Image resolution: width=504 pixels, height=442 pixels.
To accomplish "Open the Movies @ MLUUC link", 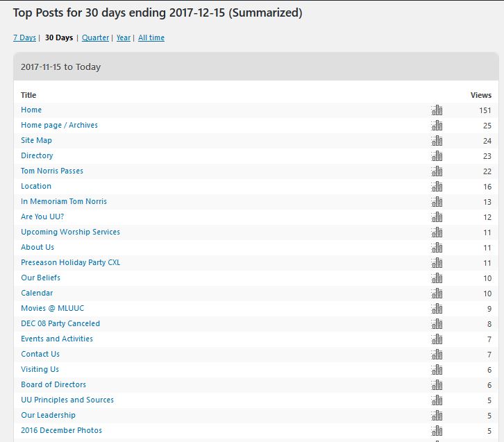I will click(x=52, y=308).
